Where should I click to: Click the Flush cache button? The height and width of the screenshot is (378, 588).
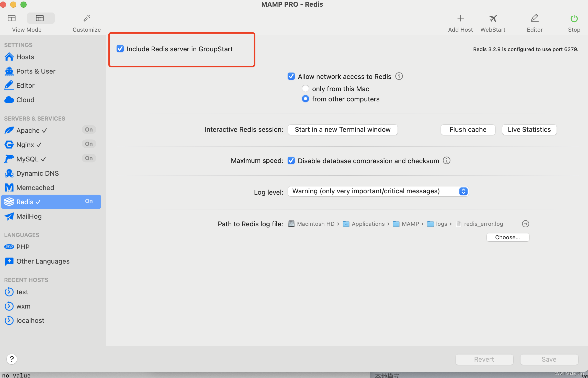tap(468, 130)
